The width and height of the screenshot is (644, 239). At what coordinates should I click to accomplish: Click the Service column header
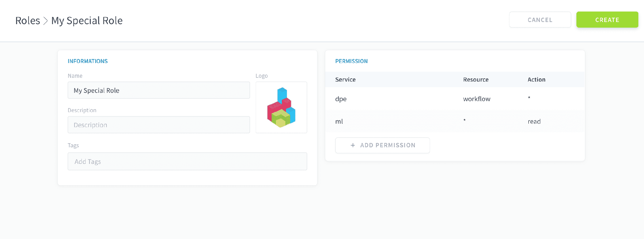click(345, 79)
